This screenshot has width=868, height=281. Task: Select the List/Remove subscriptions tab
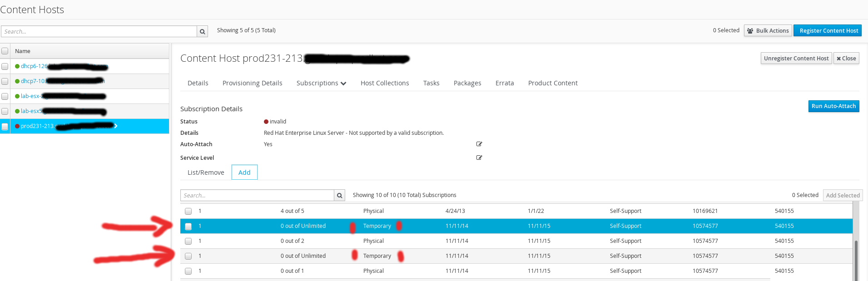[x=206, y=173]
